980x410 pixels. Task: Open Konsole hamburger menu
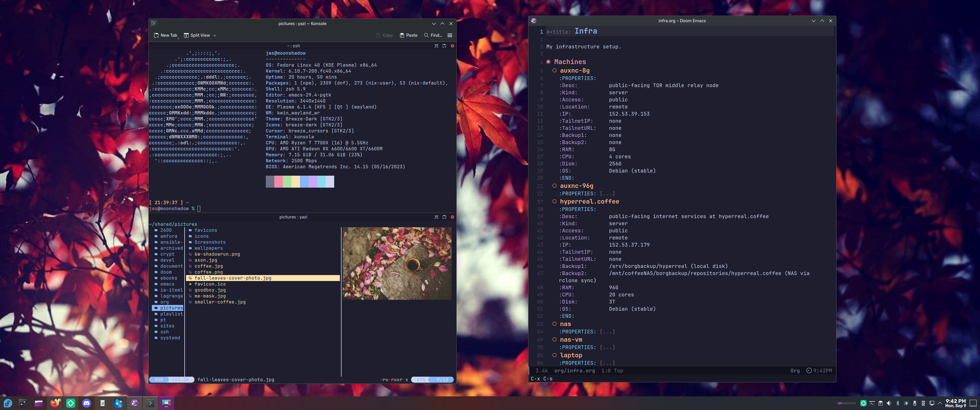coord(450,35)
